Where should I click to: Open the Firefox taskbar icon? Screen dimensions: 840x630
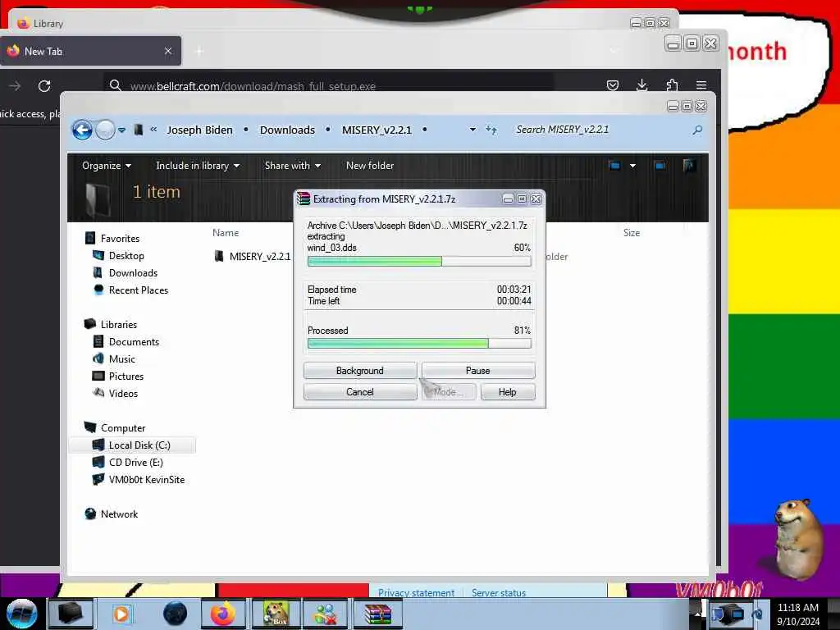[x=223, y=614]
